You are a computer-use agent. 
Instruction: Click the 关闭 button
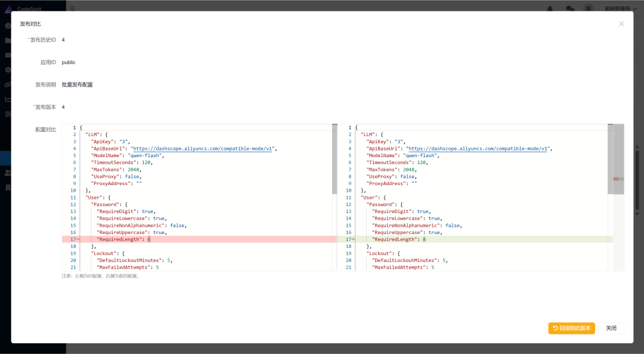tap(611, 328)
